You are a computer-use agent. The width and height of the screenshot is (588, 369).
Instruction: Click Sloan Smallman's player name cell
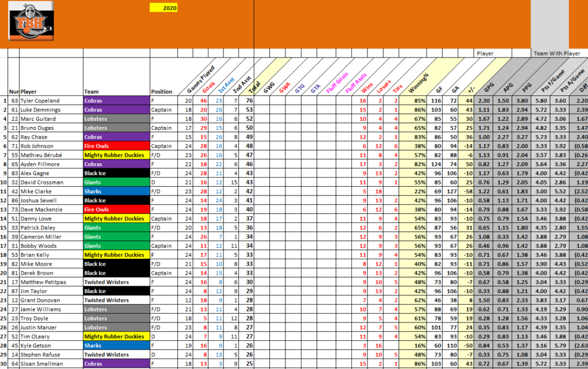pos(51,363)
